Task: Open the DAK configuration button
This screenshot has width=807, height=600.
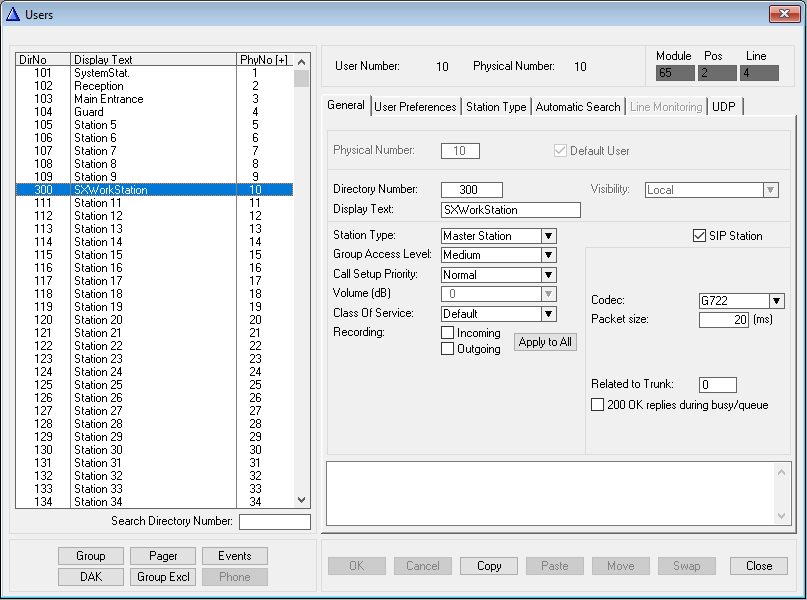Action: [90, 577]
